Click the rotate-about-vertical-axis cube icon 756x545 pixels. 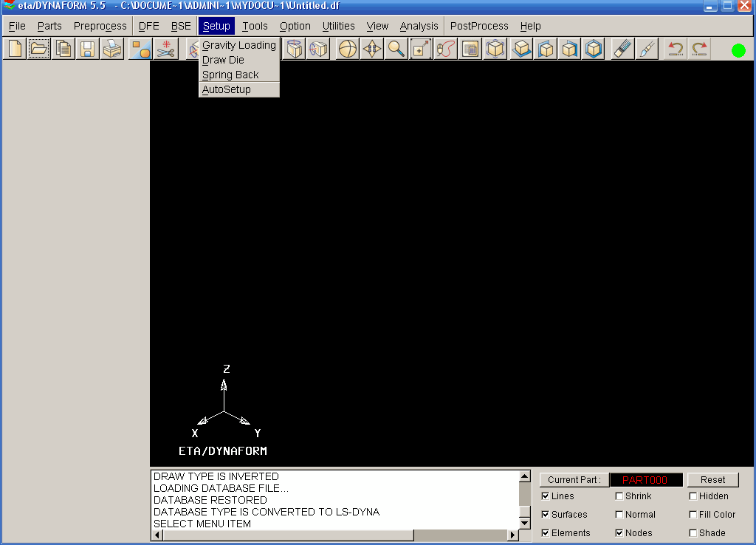click(294, 49)
